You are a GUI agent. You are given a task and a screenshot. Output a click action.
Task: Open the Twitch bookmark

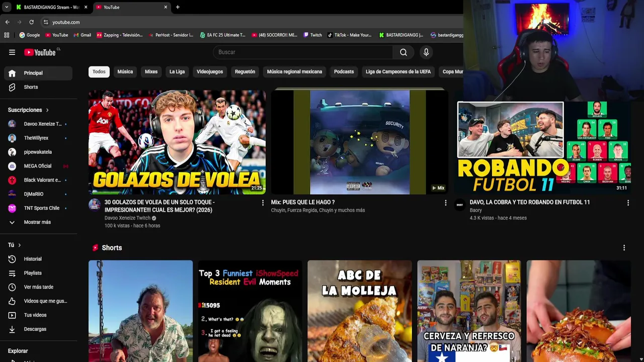[x=312, y=35]
